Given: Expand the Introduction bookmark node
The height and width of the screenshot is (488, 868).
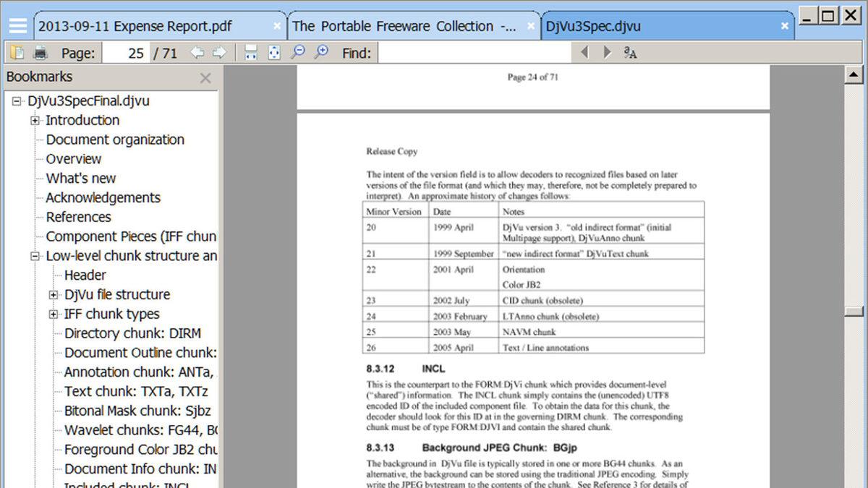Looking at the screenshot, I should coord(35,120).
